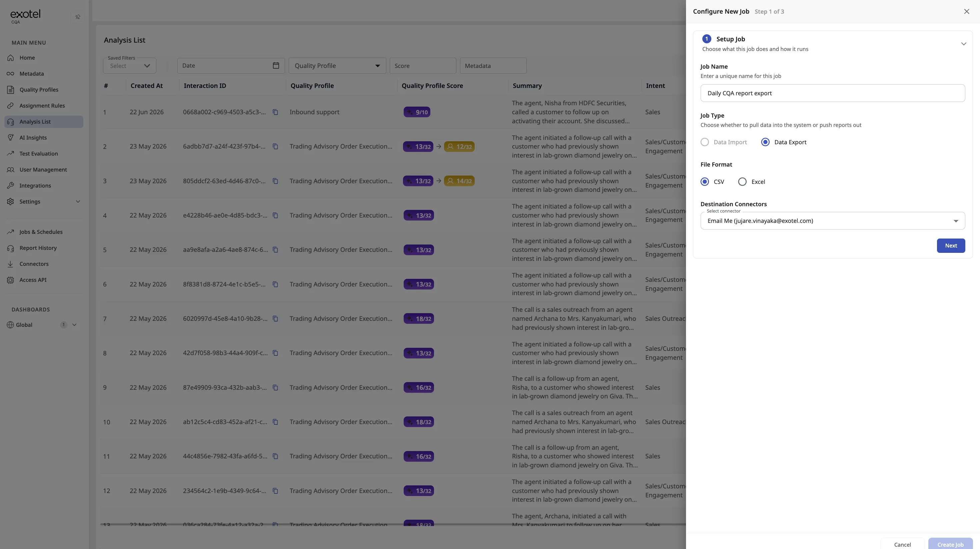The image size is (980, 549).
Task: Copy the aa9e8afa-a2a6-4ae8 interaction ID
Action: point(275,250)
